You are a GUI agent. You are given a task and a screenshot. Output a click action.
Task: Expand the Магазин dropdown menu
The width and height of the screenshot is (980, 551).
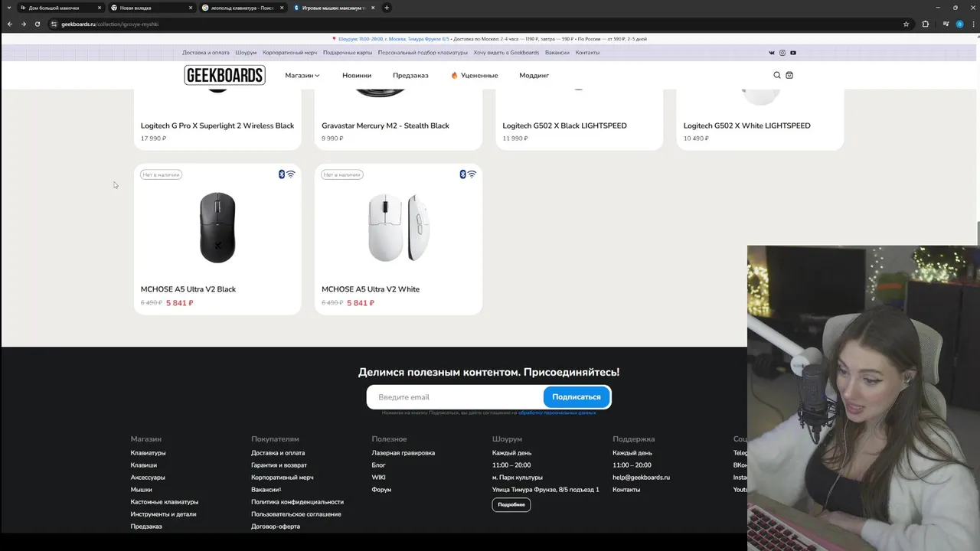coord(302,76)
